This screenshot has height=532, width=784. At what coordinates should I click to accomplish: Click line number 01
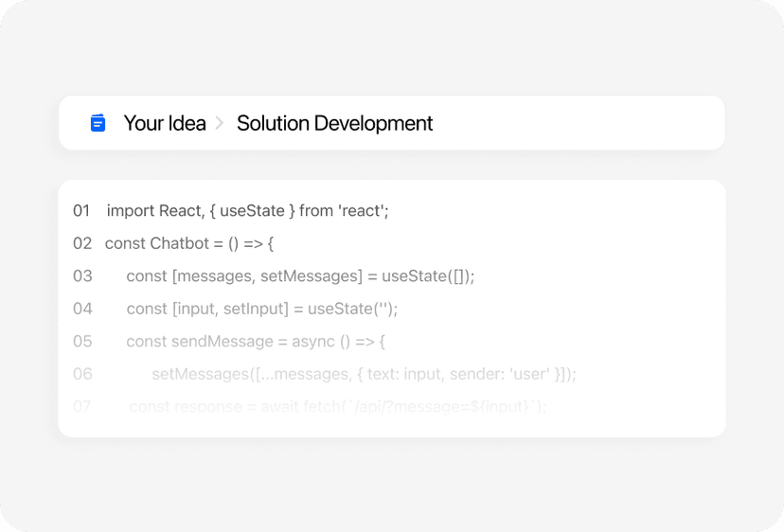81,211
